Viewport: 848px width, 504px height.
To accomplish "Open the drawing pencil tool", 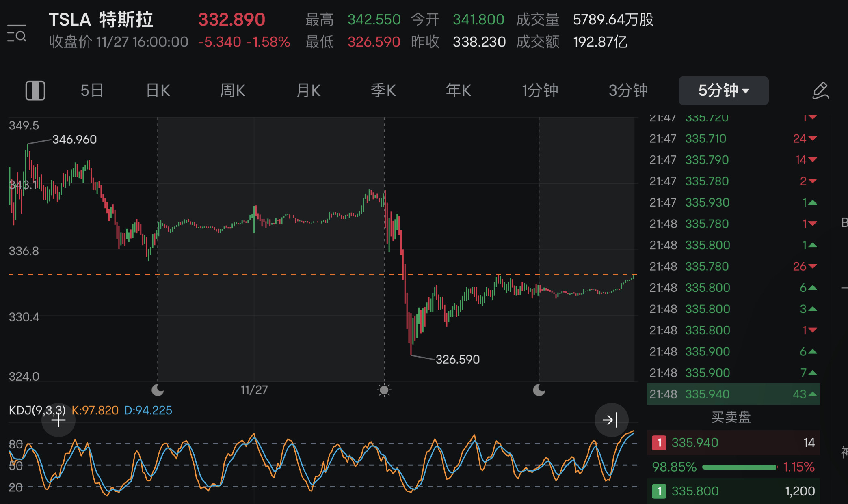I will pyautogui.click(x=820, y=90).
